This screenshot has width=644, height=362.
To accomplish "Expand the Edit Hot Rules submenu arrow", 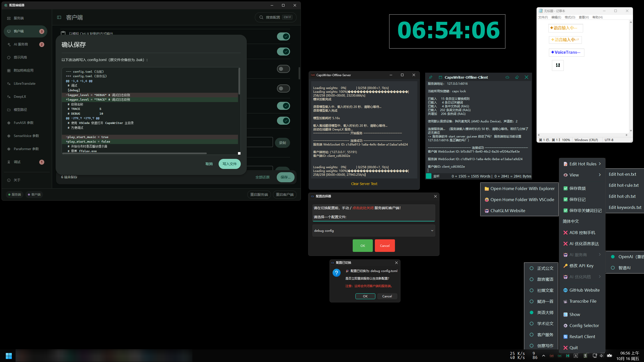I will (x=600, y=164).
